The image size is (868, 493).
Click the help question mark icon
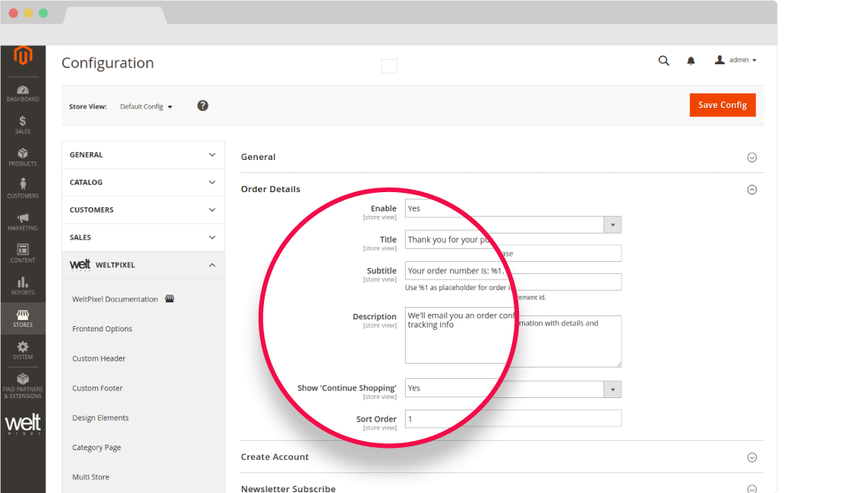pos(203,106)
